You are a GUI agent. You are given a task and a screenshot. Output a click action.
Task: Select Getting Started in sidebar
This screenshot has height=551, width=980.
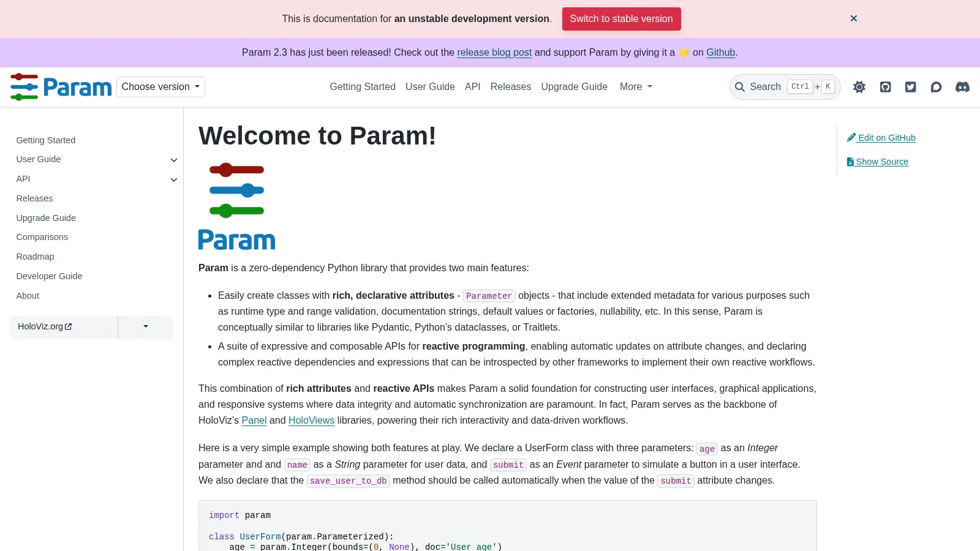[x=46, y=140]
